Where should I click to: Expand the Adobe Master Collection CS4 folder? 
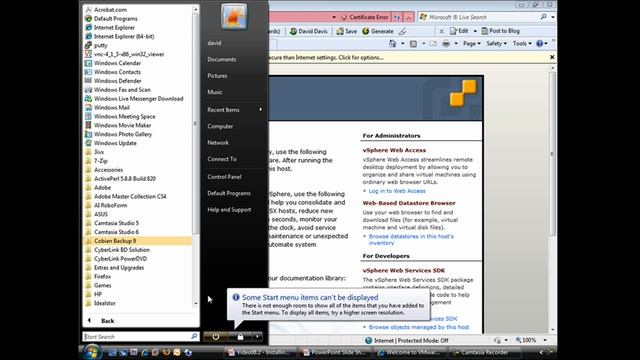tap(130, 196)
